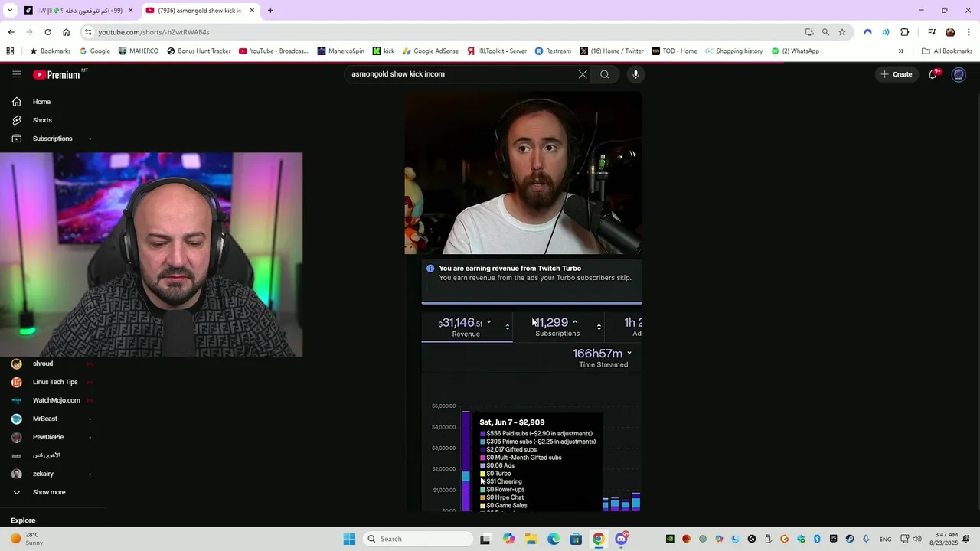Viewport: 980px width, 551px height.
Task: Open the WhatsApp bookmark
Action: (795, 51)
